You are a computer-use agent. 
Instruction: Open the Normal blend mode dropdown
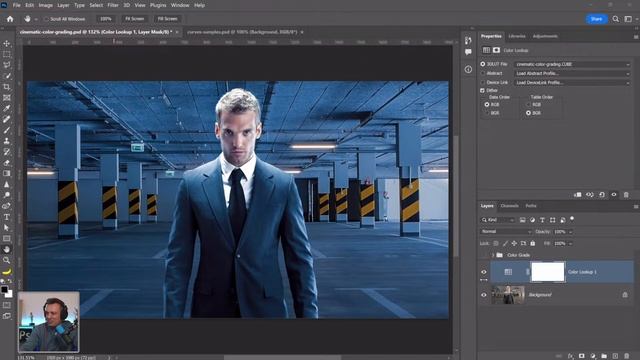506,231
